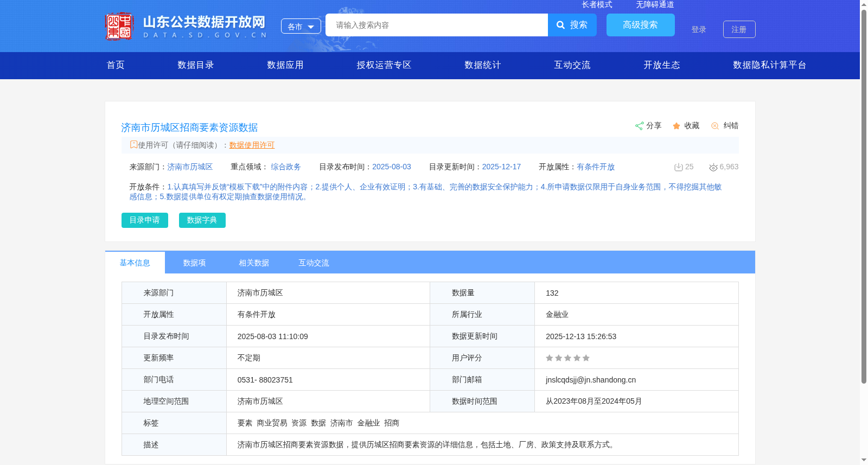This screenshot has height=465, width=868.
Task: Click the 登录 login link
Action: [699, 29]
